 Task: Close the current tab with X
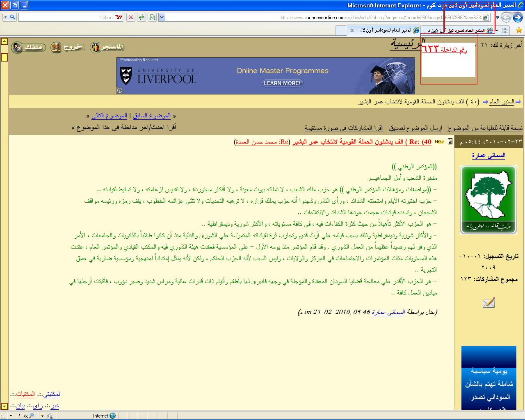pos(352,30)
